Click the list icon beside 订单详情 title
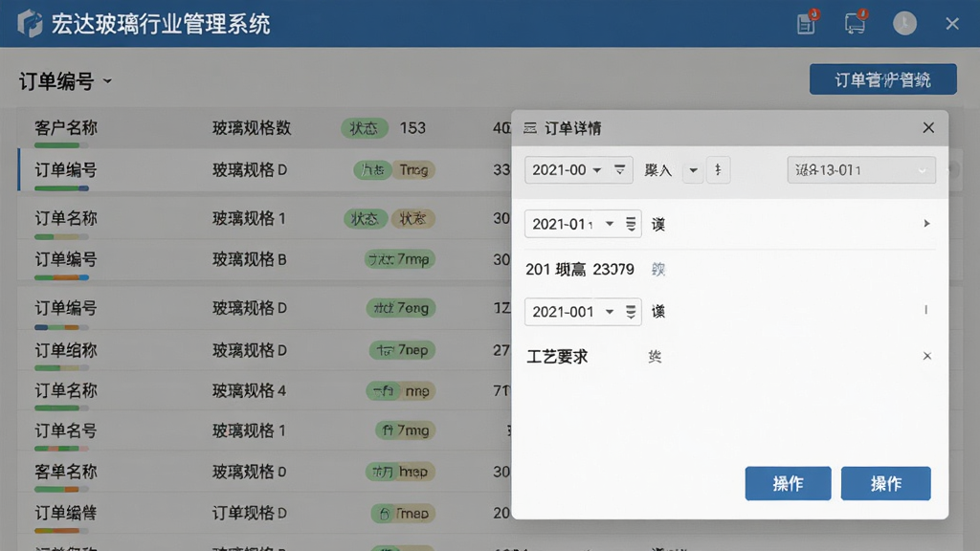980x551 pixels. coord(530,128)
